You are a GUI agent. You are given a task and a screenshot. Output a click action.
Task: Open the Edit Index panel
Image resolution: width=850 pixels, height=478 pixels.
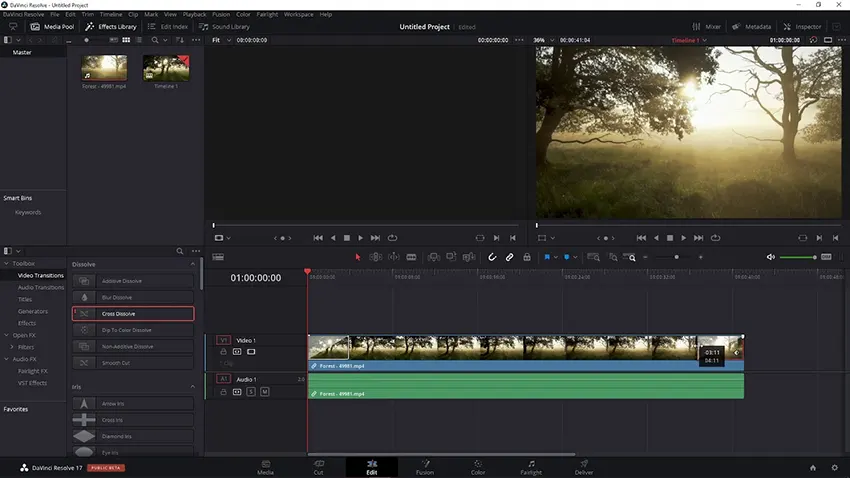[168, 27]
